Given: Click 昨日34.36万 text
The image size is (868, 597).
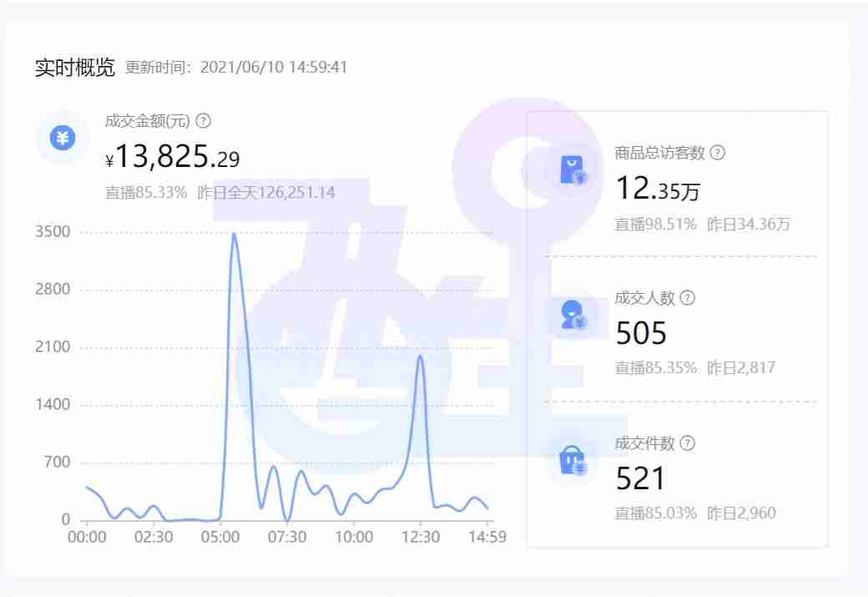Looking at the screenshot, I should click(x=749, y=225).
